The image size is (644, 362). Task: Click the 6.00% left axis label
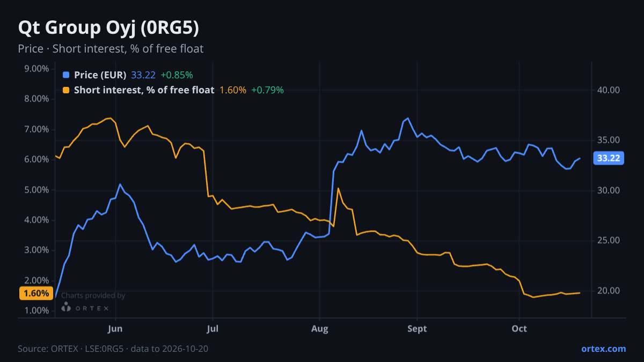(x=37, y=160)
